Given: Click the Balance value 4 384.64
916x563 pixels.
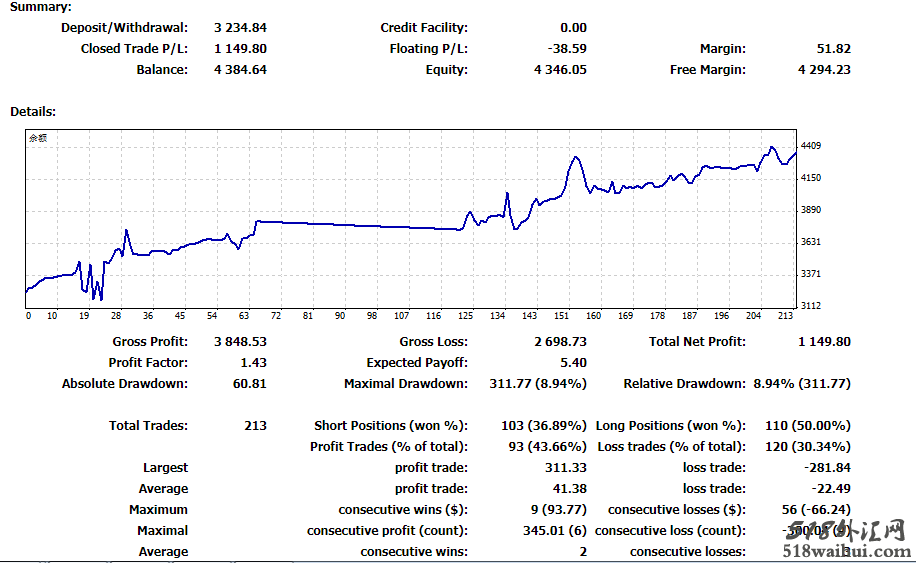Looking at the screenshot, I should click(240, 70).
